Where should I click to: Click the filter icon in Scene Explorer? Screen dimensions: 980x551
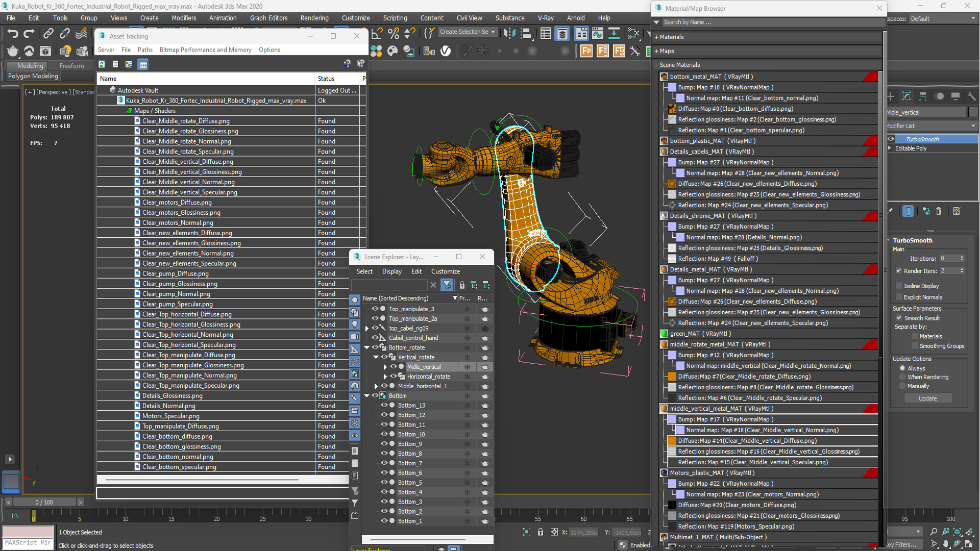click(x=447, y=285)
